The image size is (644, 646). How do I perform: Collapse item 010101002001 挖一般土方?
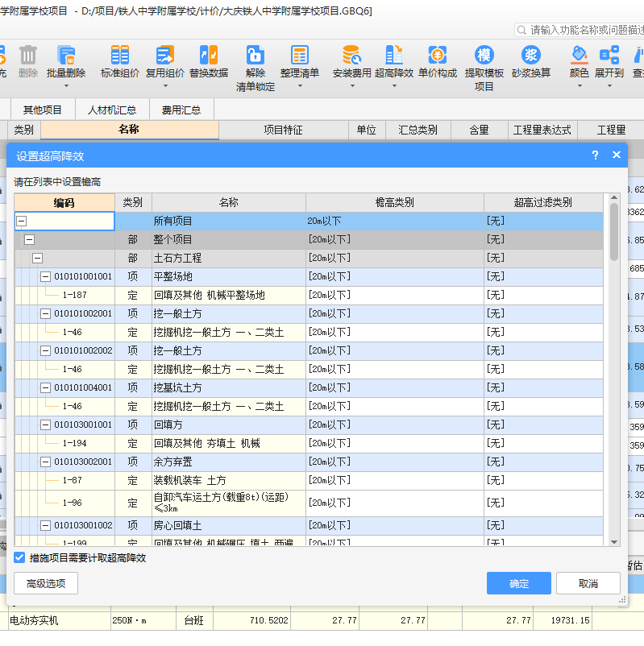point(45,314)
